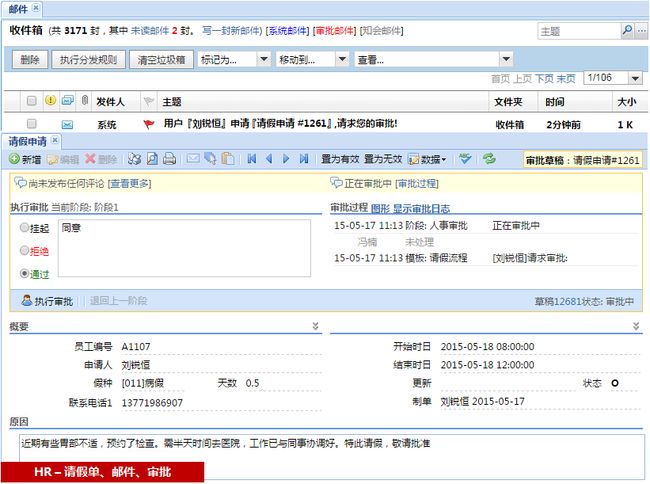Click the flag column header icon
650x484 pixels.
(x=148, y=101)
